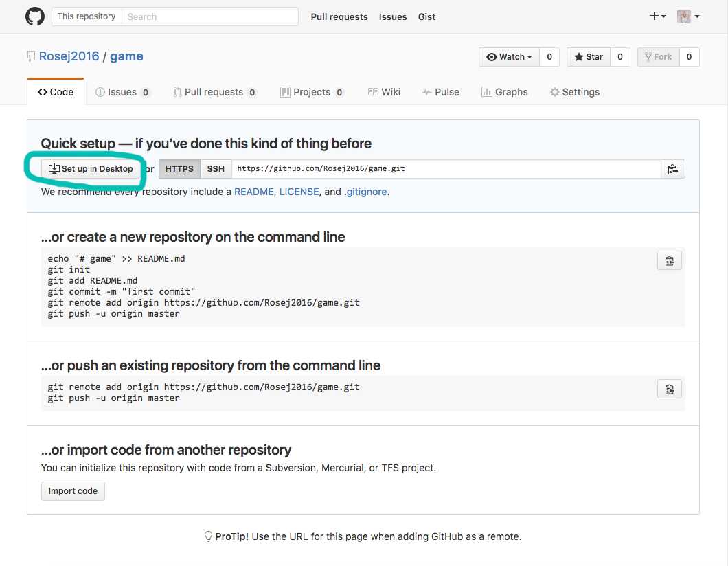The width and height of the screenshot is (728, 566).
Task: Click Set up in Desktop button
Action: (91, 168)
